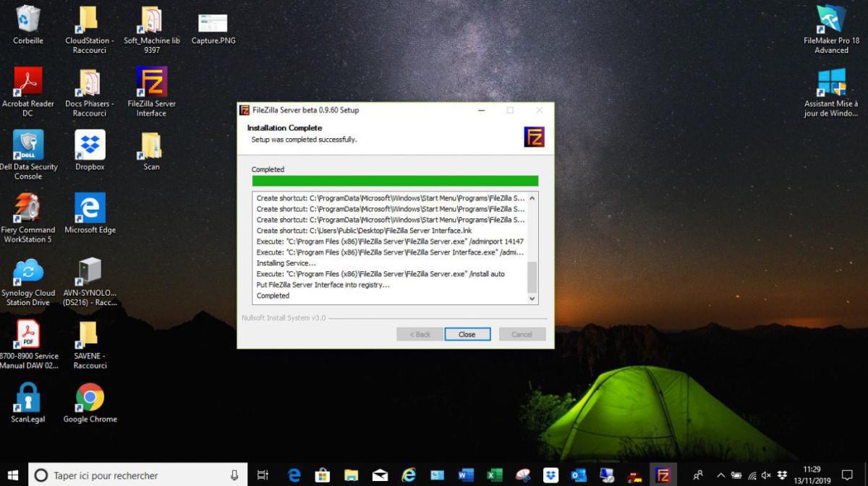The height and width of the screenshot is (486, 868).
Task: Open Internet Explorer from taskbar
Action: point(409,475)
